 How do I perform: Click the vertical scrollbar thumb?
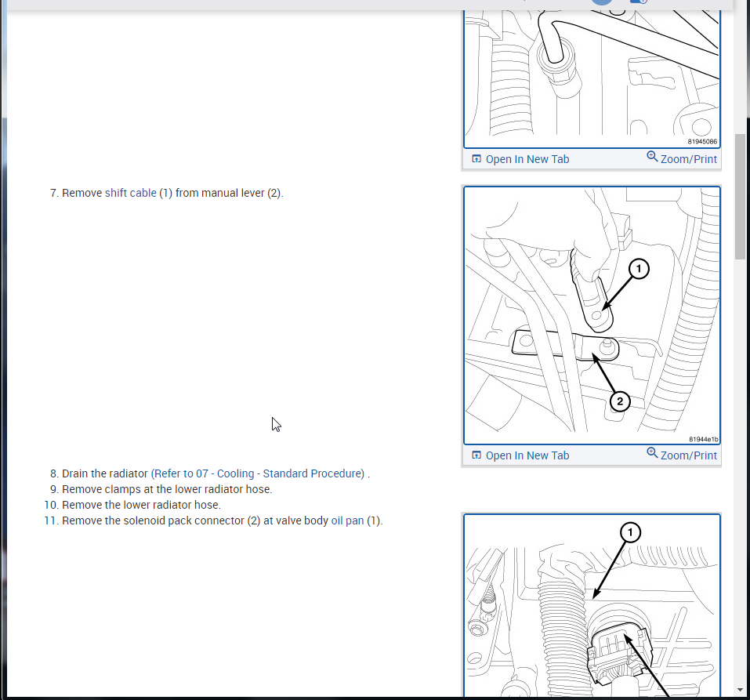[740, 196]
